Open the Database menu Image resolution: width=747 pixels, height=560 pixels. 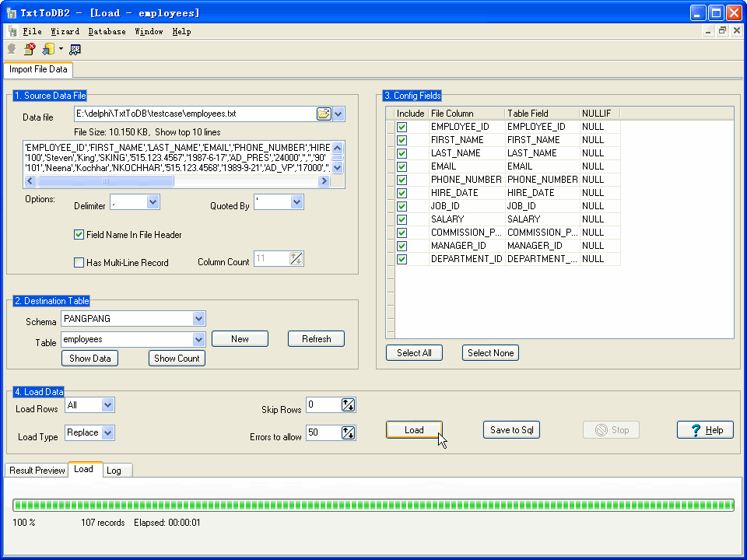tap(107, 31)
